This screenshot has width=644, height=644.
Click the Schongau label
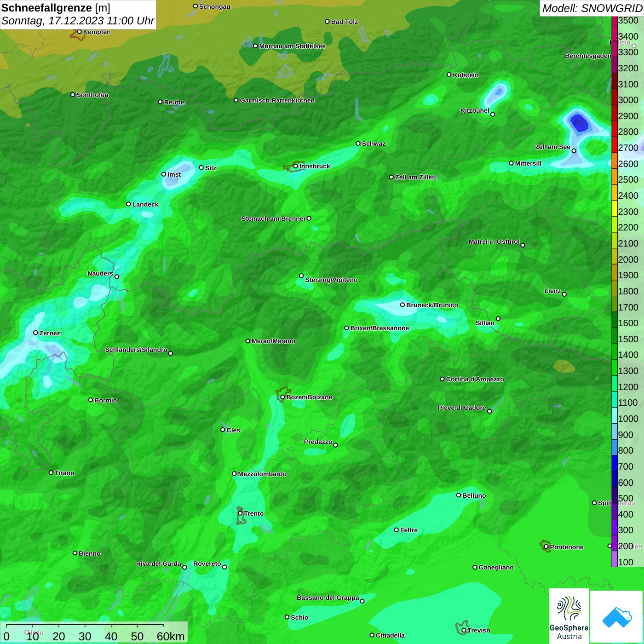coord(215,6)
